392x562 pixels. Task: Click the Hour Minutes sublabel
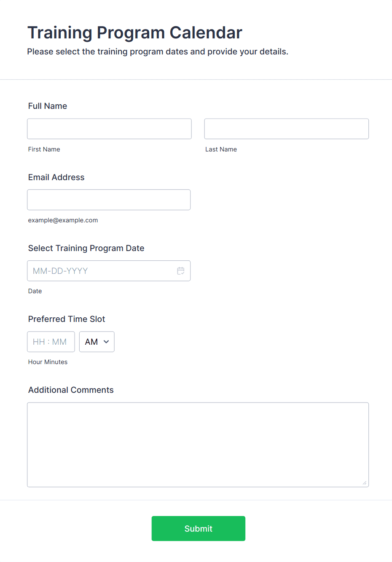pyautogui.click(x=48, y=362)
